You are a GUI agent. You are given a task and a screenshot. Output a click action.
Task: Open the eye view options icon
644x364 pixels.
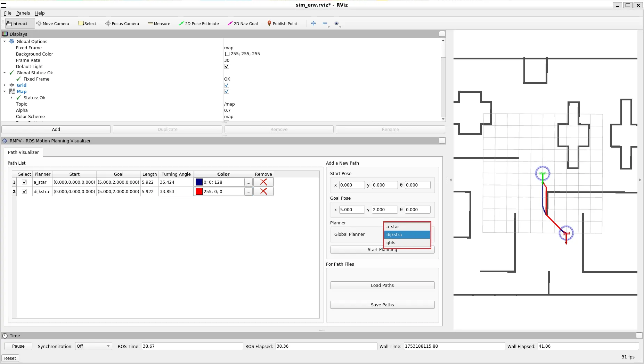(336, 23)
